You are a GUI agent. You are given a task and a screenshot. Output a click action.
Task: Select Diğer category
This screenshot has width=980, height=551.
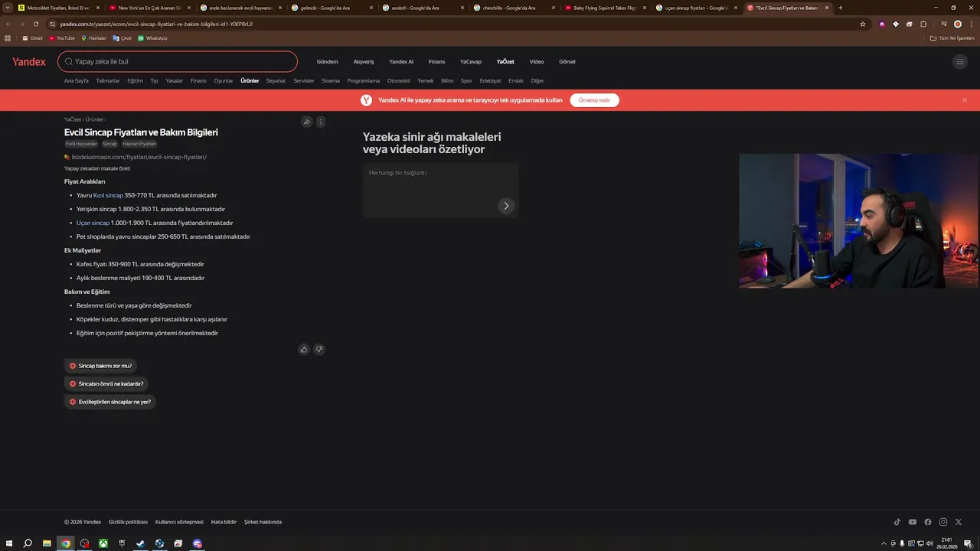(537, 80)
